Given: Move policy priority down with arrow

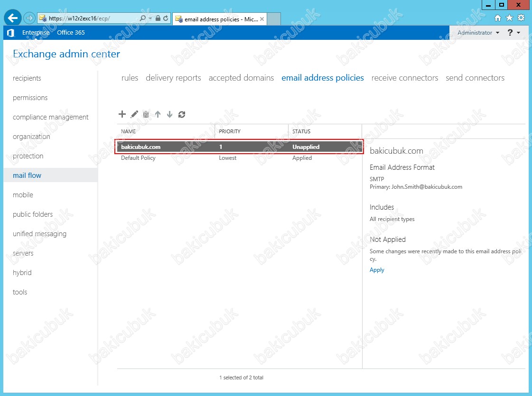Looking at the screenshot, I should pos(169,114).
